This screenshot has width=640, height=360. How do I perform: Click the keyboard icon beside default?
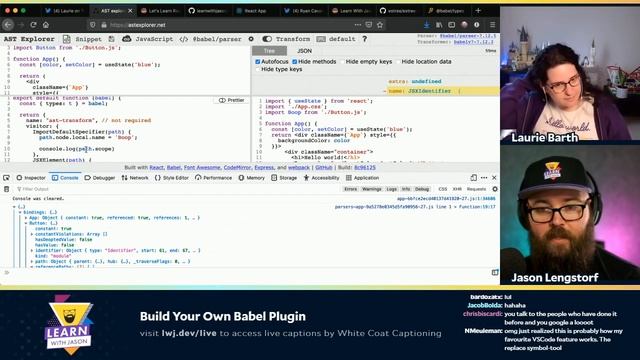[x=321, y=39]
